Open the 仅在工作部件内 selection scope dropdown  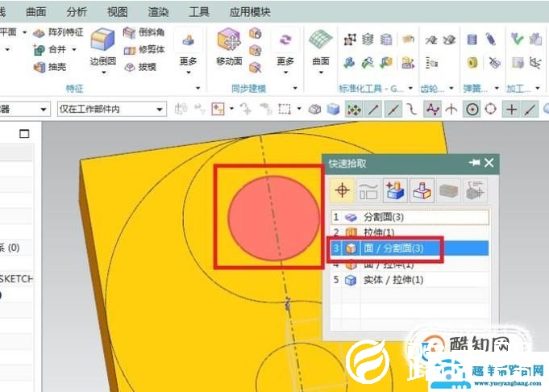point(112,110)
